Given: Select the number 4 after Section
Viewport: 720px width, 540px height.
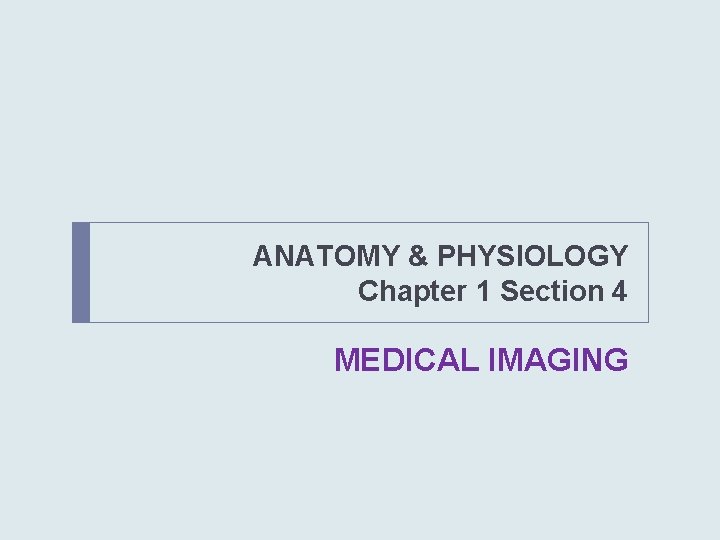Looking at the screenshot, I should click(x=620, y=292).
